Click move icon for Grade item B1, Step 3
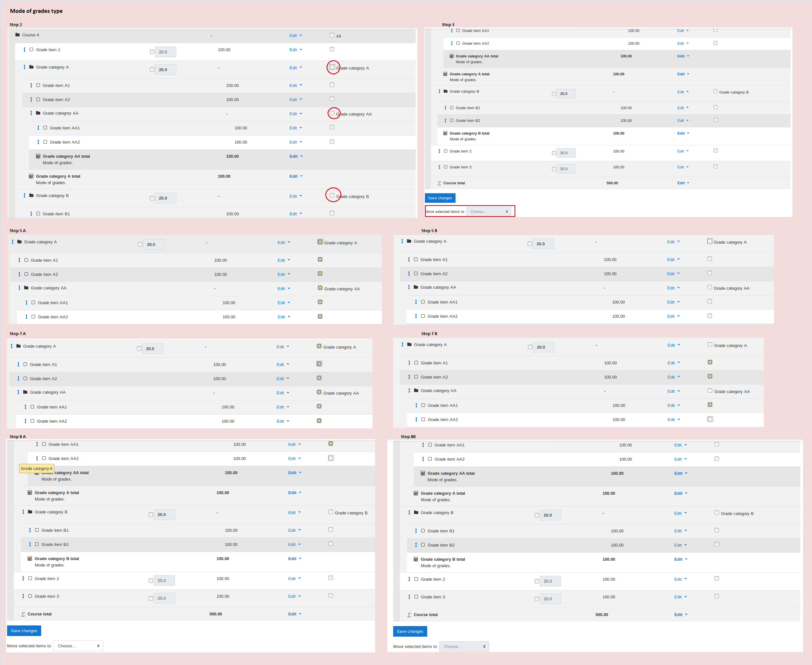 click(446, 108)
